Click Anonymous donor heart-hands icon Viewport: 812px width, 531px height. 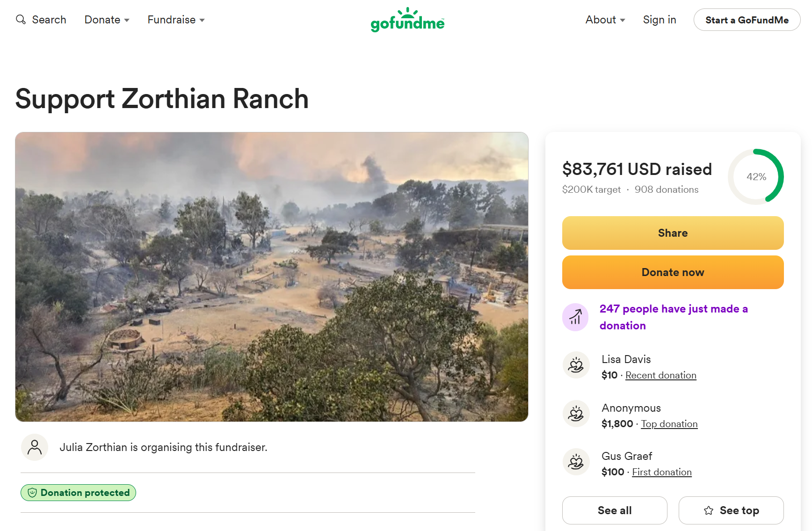(576, 414)
